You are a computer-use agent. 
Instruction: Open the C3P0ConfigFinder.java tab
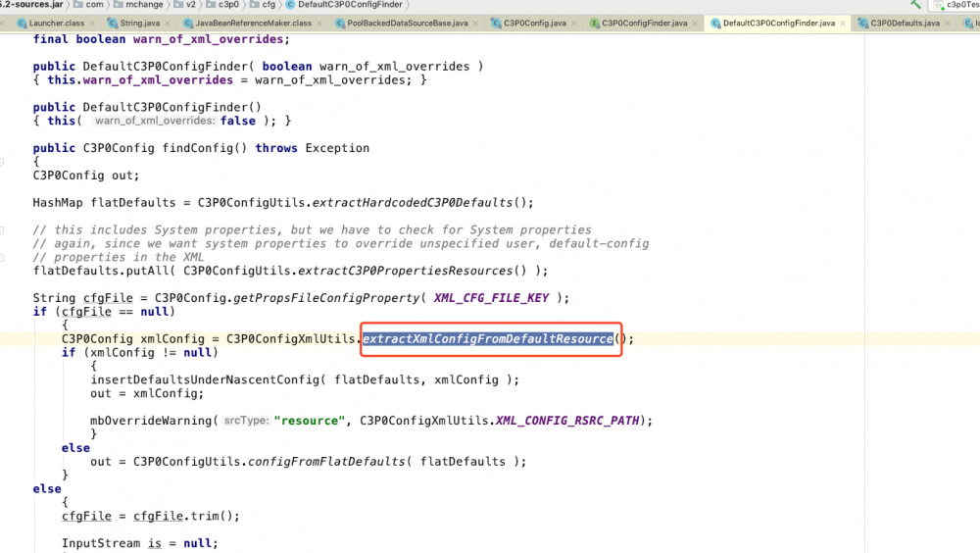pos(645,24)
